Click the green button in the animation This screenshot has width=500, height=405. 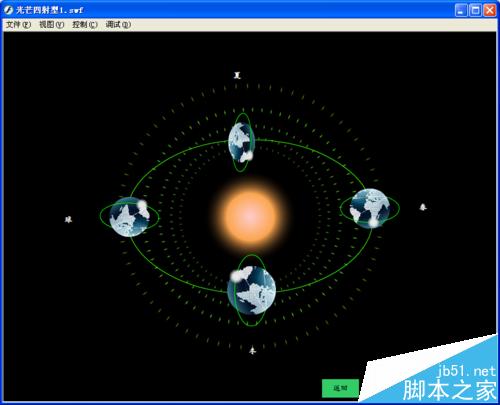[340, 388]
